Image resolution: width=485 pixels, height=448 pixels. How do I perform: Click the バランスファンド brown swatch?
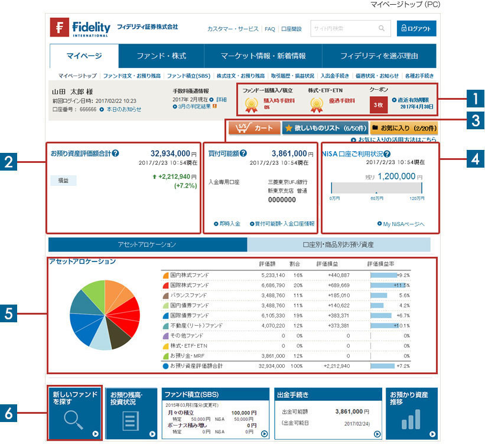pyautogui.click(x=165, y=296)
